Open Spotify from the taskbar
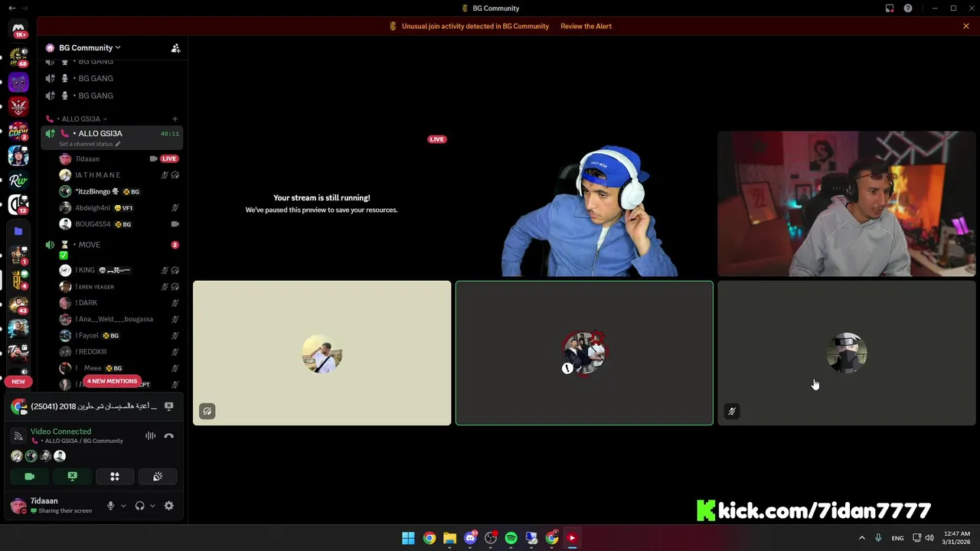This screenshot has width=980, height=551. (x=511, y=538)
